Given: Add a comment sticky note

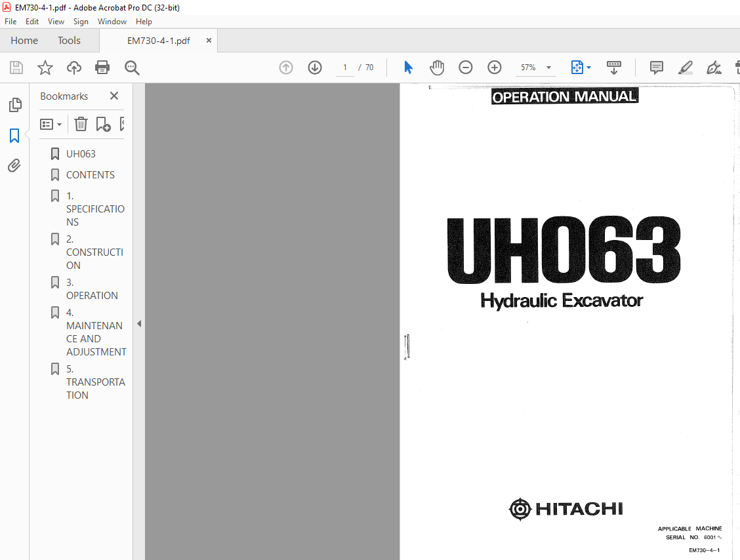Looking at the screenshot, I should point(656,68).
